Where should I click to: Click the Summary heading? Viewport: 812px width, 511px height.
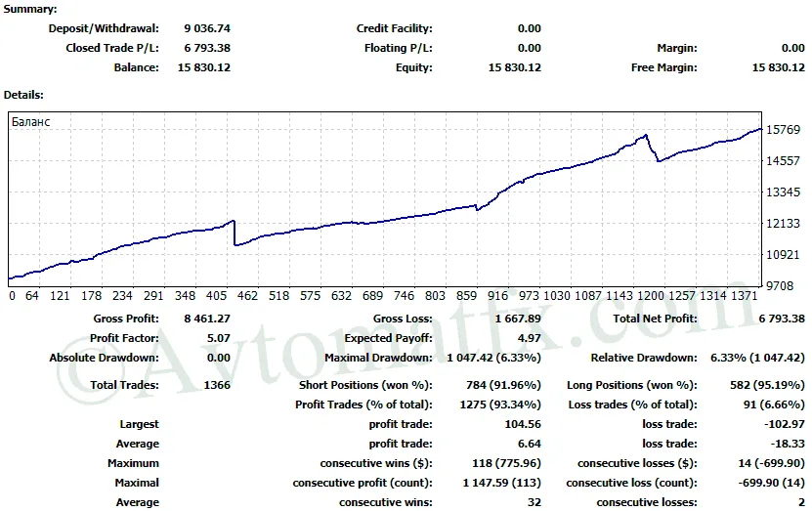pyautogui.click(x=30, y=10)
